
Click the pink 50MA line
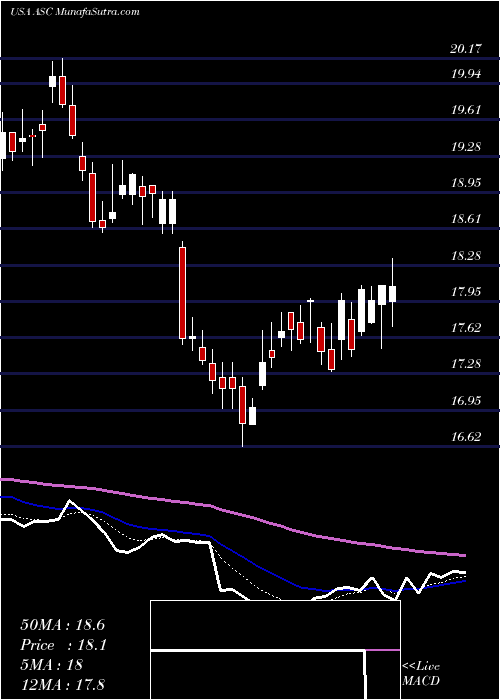(232, 512)
